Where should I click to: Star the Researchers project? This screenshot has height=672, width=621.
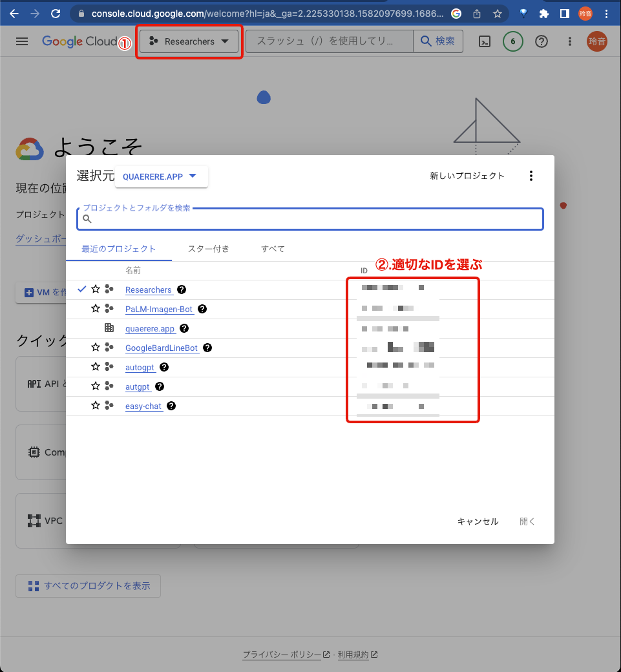[x=96, y=289]
